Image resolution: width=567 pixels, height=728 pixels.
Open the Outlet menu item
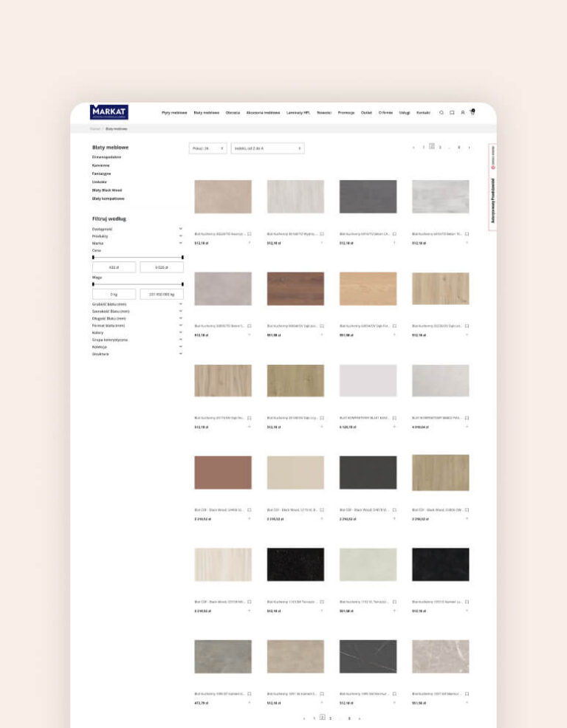click(x=366, y=113)
